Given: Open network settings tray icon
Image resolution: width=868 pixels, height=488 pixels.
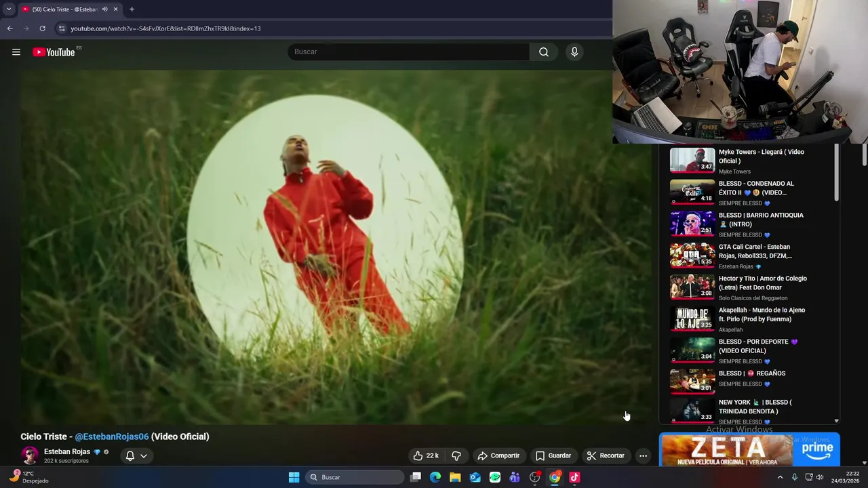Looking at the screenshot, I should [x=808, y=477].
